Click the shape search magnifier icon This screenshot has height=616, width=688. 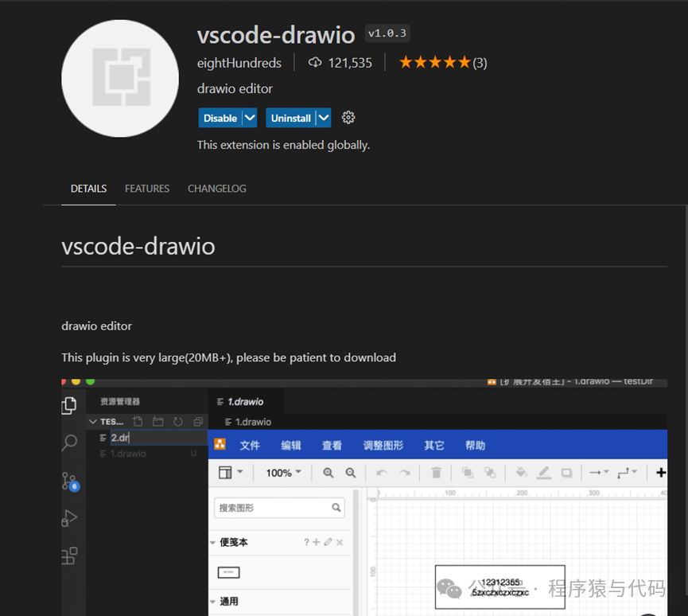pyautogui.click(x=336, y=508)
